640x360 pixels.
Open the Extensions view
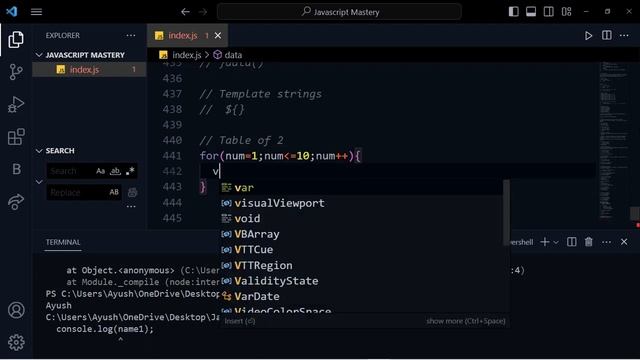pyautogui.click(x=16, y=137)
